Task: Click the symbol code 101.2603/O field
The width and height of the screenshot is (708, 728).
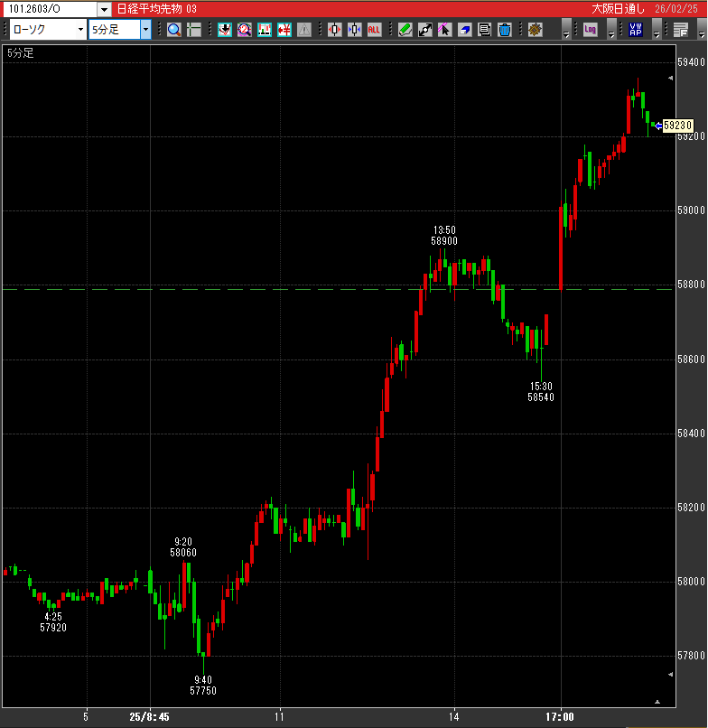Action: (x=51, y=9)
